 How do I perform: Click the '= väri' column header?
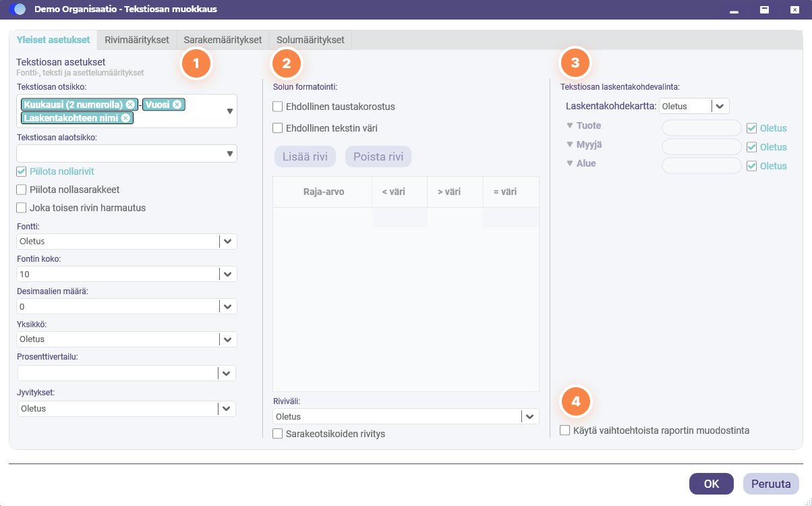point(511,192)
